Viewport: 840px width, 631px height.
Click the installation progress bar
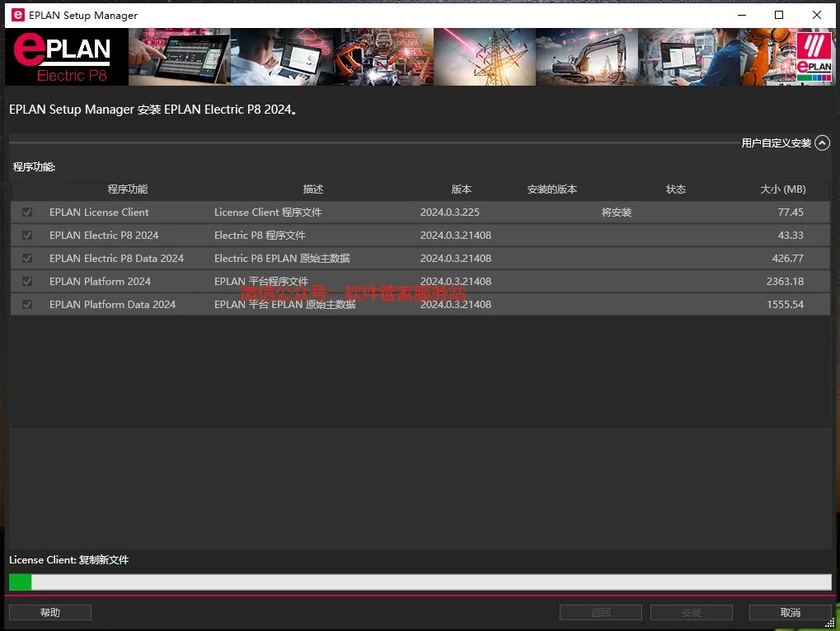420,582
